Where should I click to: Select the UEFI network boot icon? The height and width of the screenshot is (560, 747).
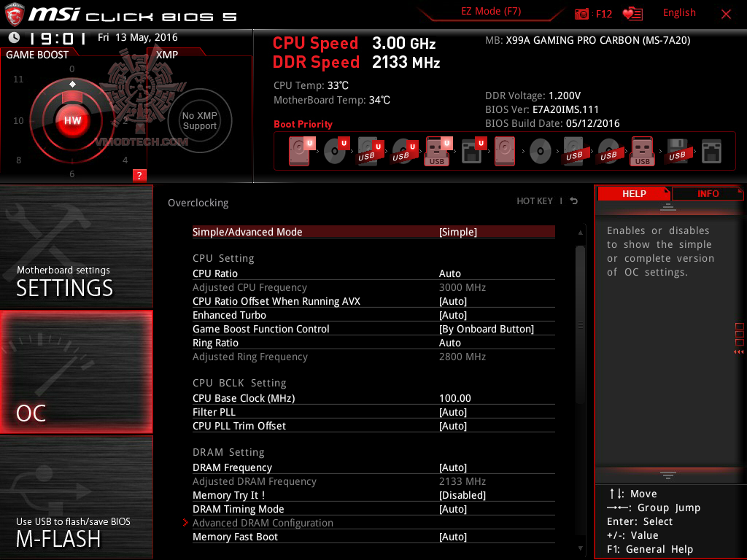click(473, 151)
